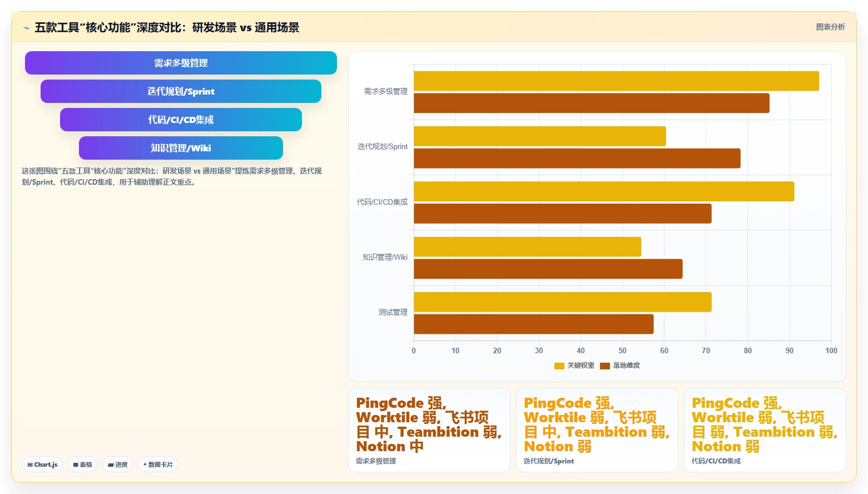Click the yellow 关键权重 bar for 测试管理
868x494 pixels.
pos(563,302)
